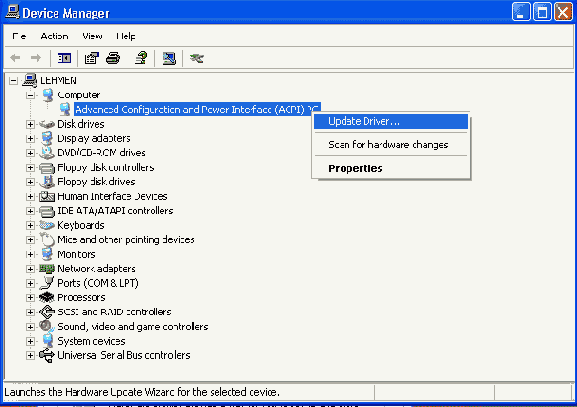577x407 pixels.
Task: Expand the Monitors category
Action: tap(31, 254)
